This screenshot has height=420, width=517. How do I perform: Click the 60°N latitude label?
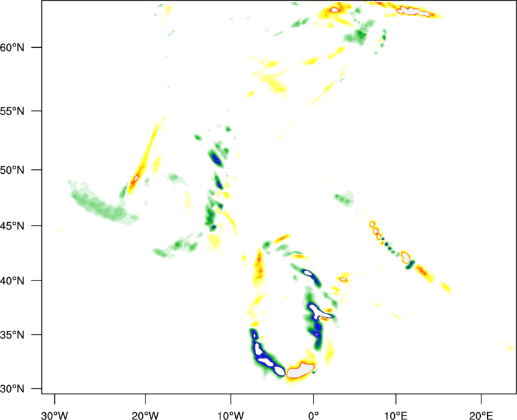point(12,47)
